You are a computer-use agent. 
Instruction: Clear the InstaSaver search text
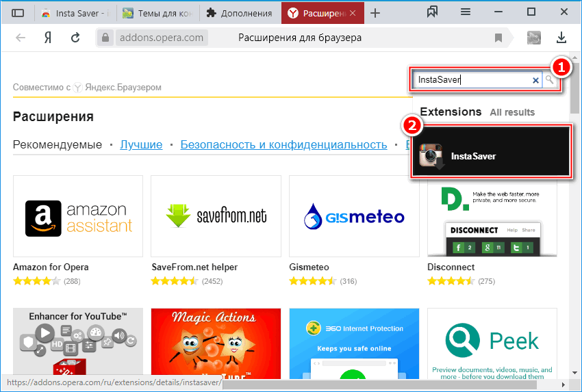[x=535, y=80]
